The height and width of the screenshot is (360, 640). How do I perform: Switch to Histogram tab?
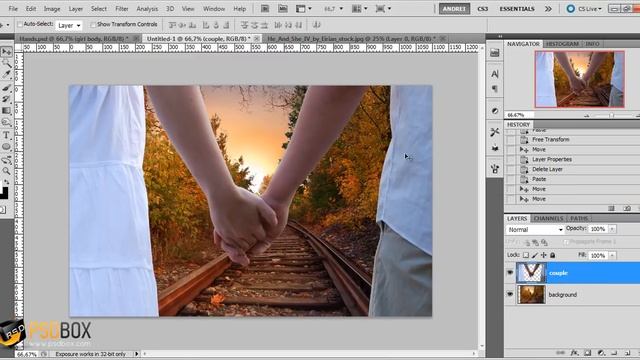562,44
